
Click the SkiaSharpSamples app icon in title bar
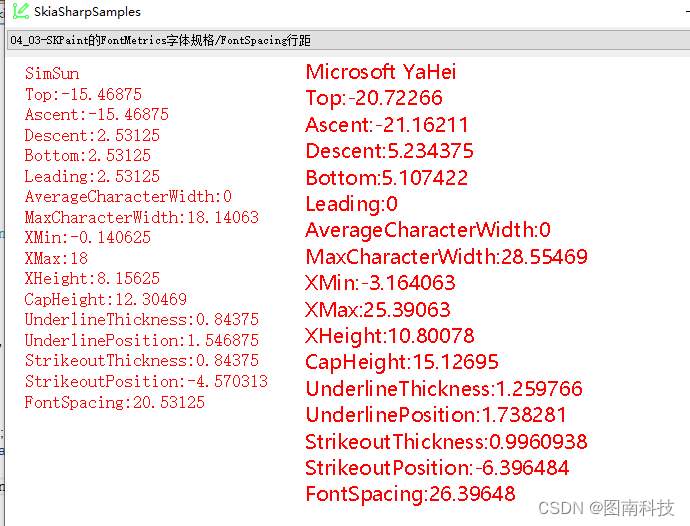(x=20, y=11)
